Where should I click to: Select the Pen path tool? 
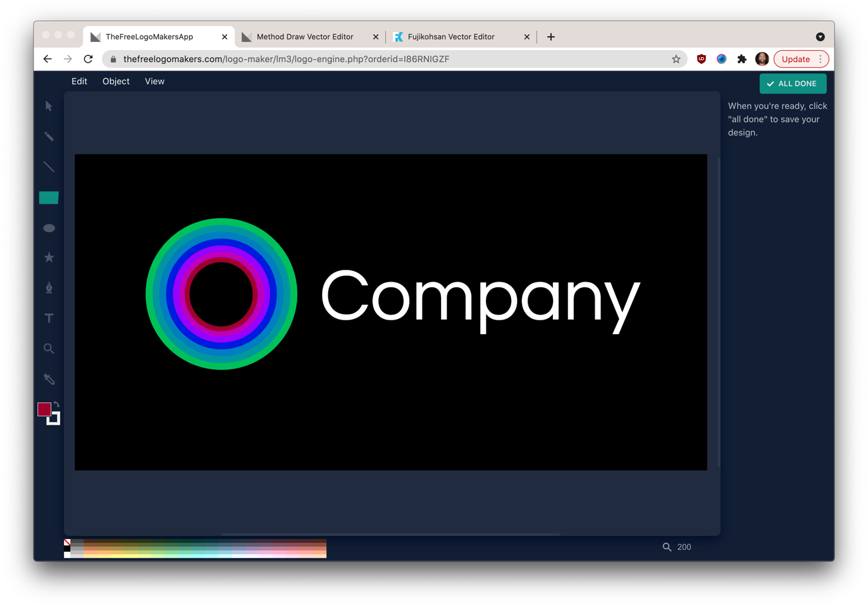click(x=49, y=288)
